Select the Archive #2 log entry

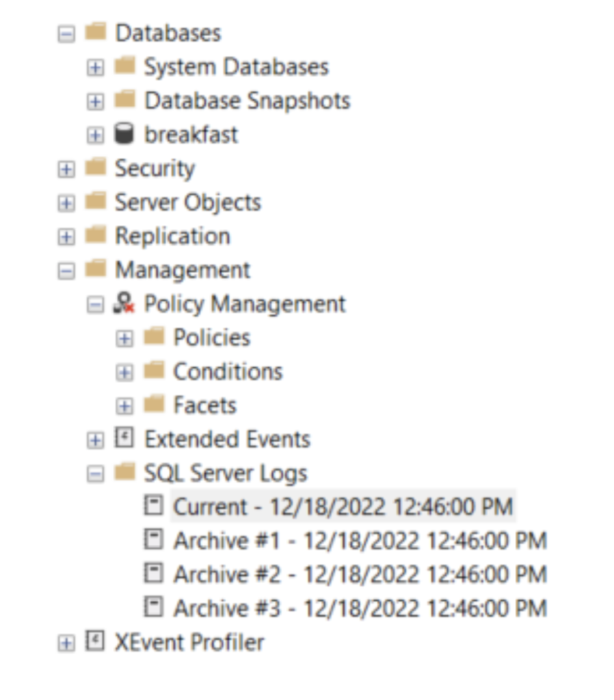click(x=360, y=574)
